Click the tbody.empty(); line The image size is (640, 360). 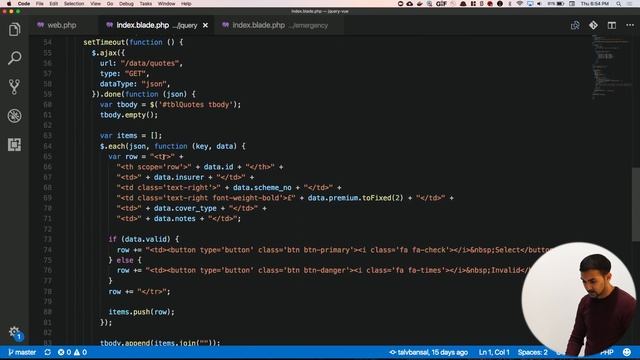pyautogui.click(x=129, y=115)
